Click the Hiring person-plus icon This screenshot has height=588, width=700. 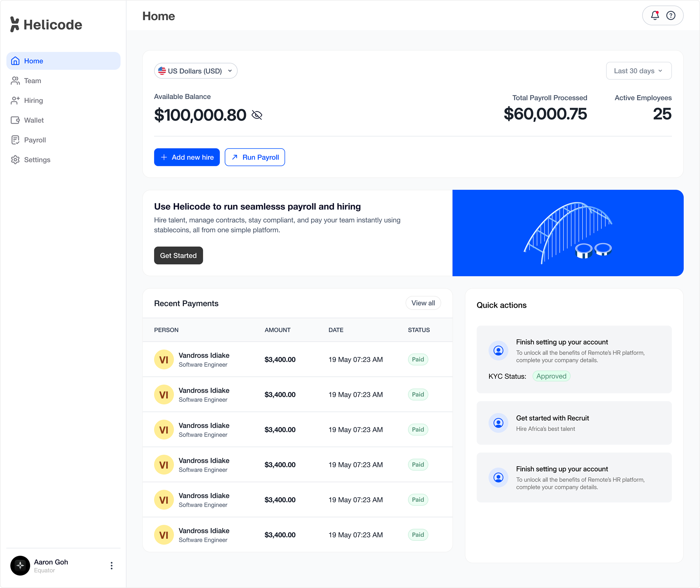[15, 100]
